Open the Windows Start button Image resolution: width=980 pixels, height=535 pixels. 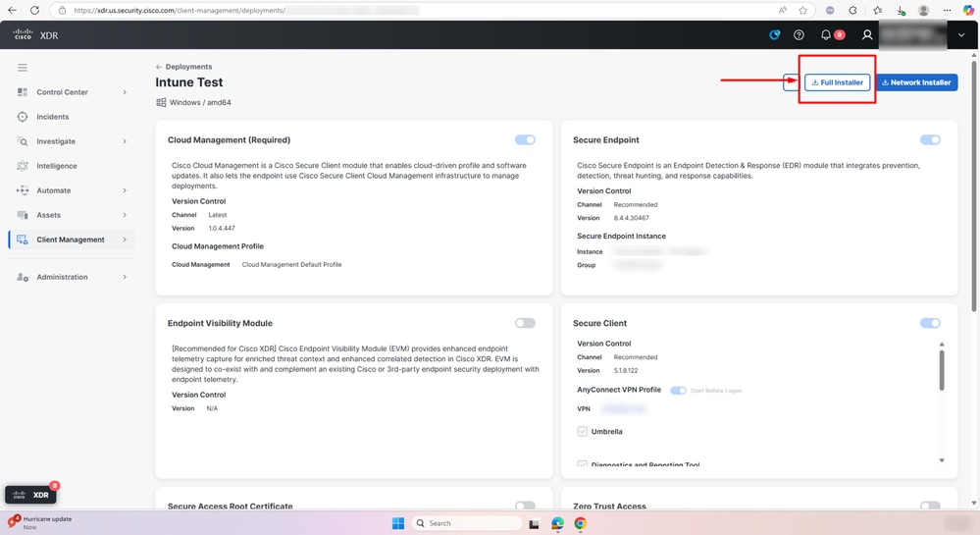(398, 523)
